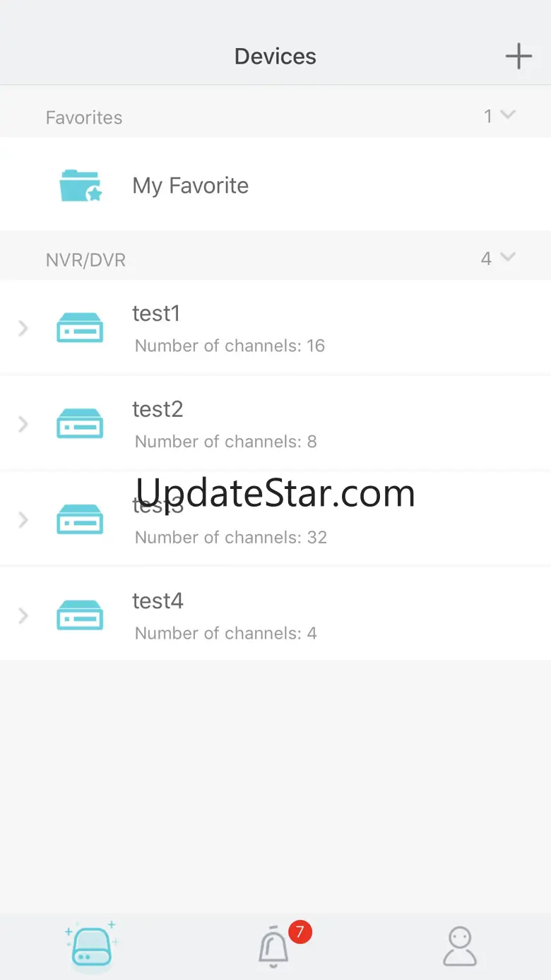The width and height of the screenshot is (551, 980).
Task: Select the test2 recorder device icon
Action: (x=80, y=423)
